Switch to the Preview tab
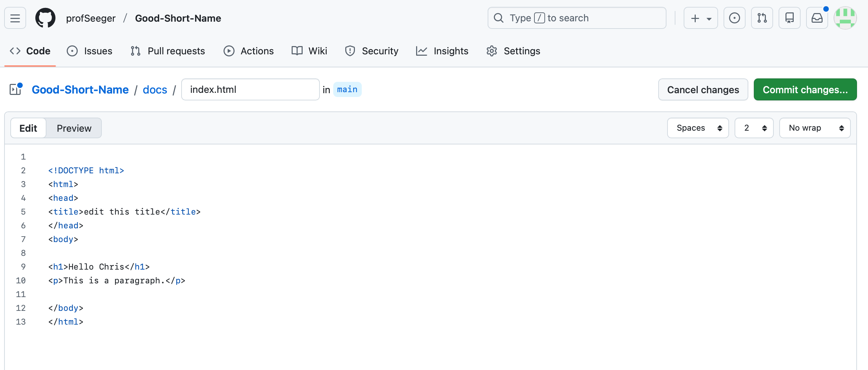Viewport: 868px width, 370px height. point(74,128)
